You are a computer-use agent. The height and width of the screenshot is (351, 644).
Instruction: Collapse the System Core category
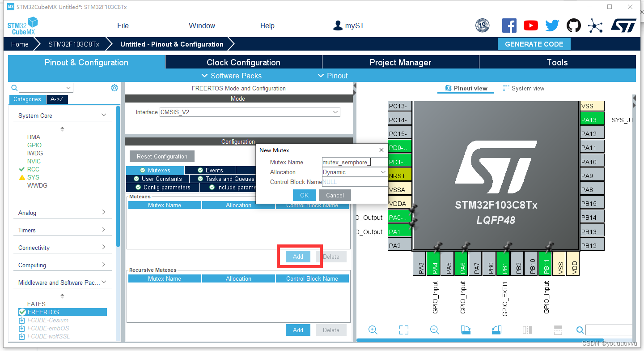[x=104, y=115]
